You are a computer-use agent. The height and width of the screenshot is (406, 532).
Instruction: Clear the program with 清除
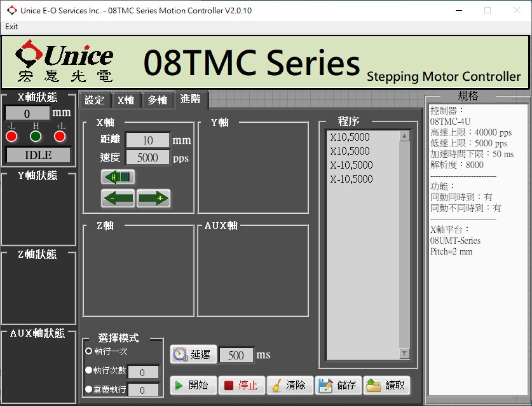290,385
